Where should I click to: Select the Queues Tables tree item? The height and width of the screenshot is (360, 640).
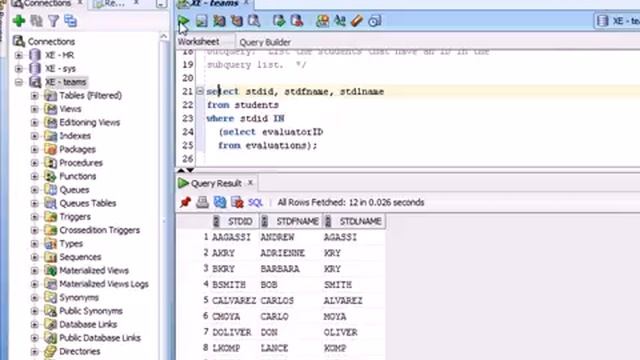point(88,203)
